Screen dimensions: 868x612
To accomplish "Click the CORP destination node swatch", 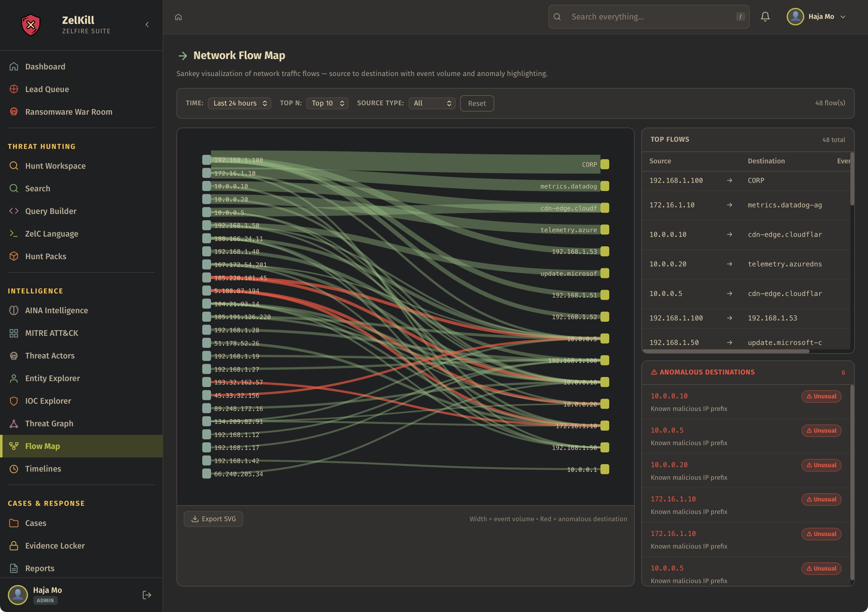I will tap(605, 164).
